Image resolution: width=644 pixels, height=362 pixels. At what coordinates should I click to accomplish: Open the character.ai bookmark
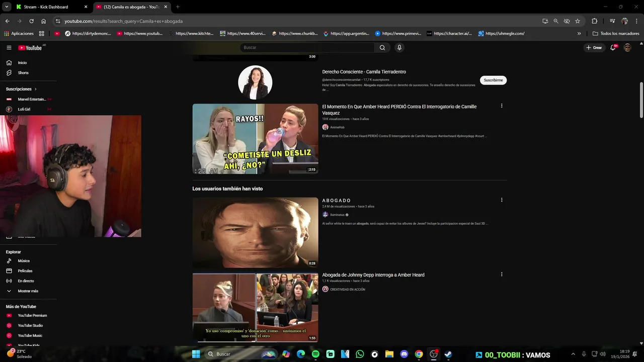coord(449,34)
